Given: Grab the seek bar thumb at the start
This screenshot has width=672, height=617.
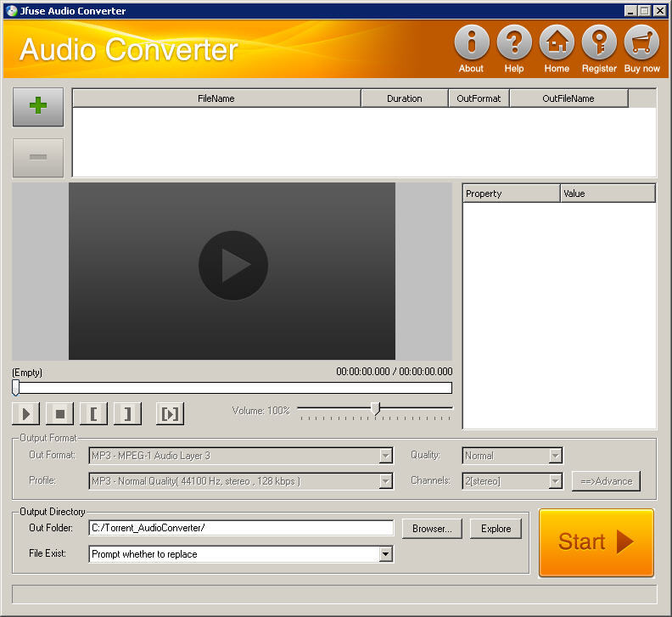Looking at the screenshot, I should point(16,388).
